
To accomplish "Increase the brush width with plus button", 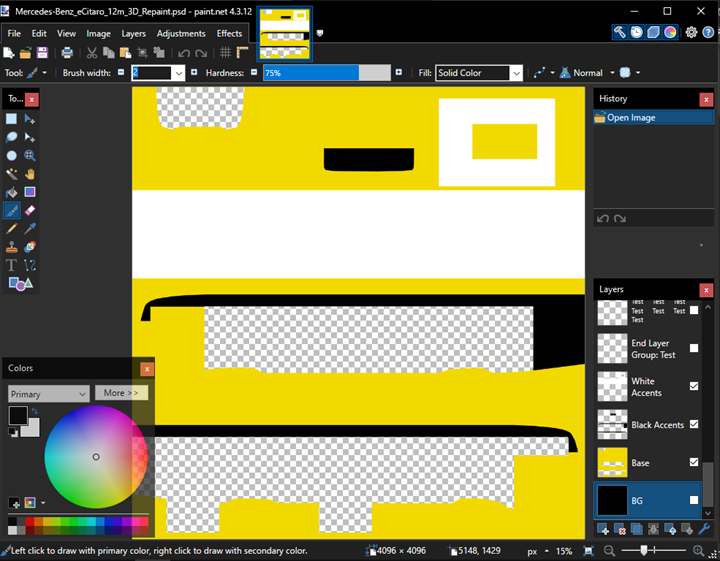I will point(194,72).
